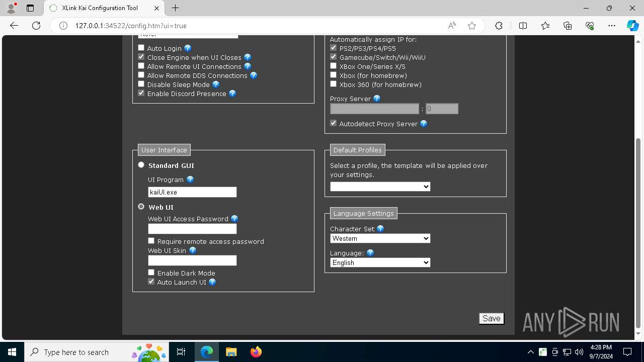Viewport: 644px width, 362px height.
Task: Open Task View on the taskbar
Action: point(181,352)
